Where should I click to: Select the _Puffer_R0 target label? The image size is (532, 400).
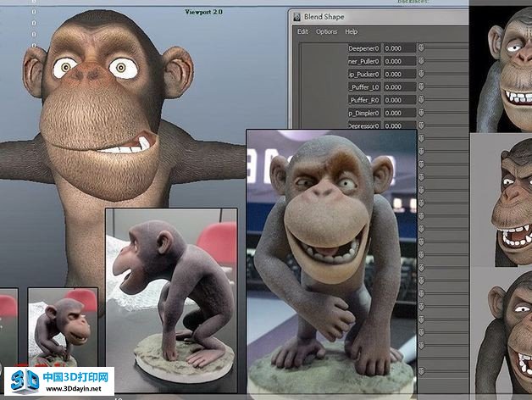tap(364, 100)
